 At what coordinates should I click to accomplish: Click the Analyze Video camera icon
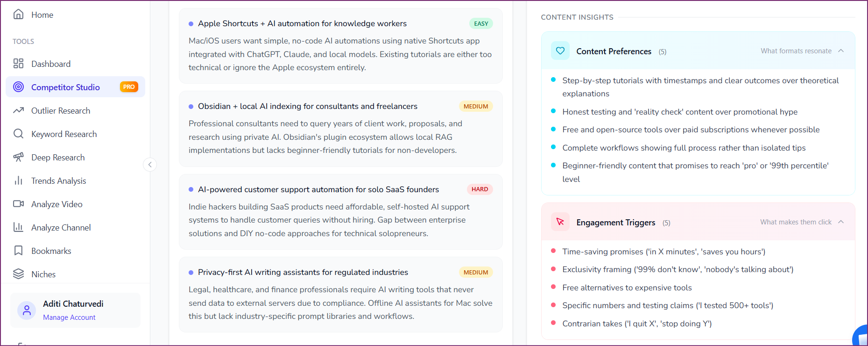[18, 204]
